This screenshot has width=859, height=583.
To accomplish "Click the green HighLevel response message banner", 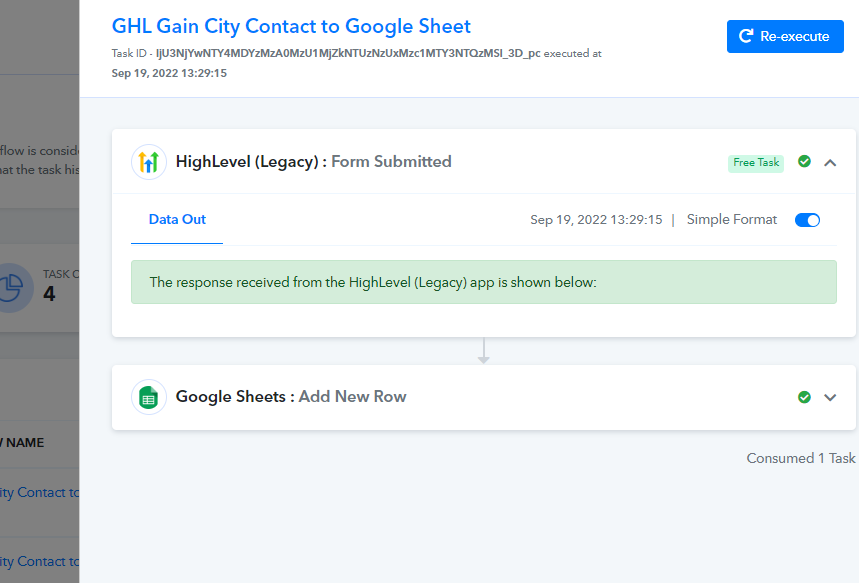I will 484,282.
